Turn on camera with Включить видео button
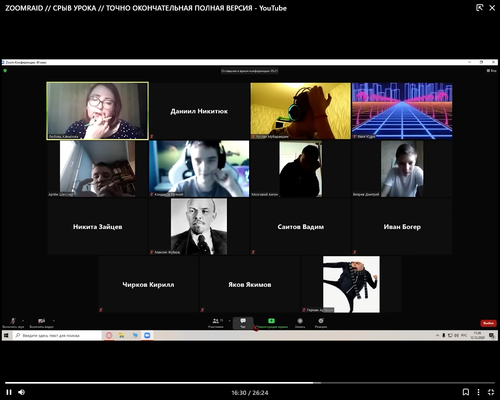This screenshot has width=500, height=400. (x=41, y=323)
